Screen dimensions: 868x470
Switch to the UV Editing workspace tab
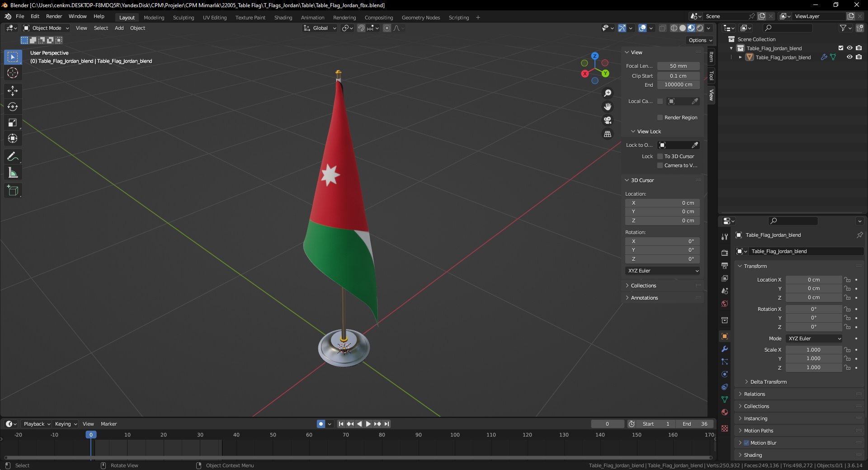pyautogui.click(x=215, y=18)
